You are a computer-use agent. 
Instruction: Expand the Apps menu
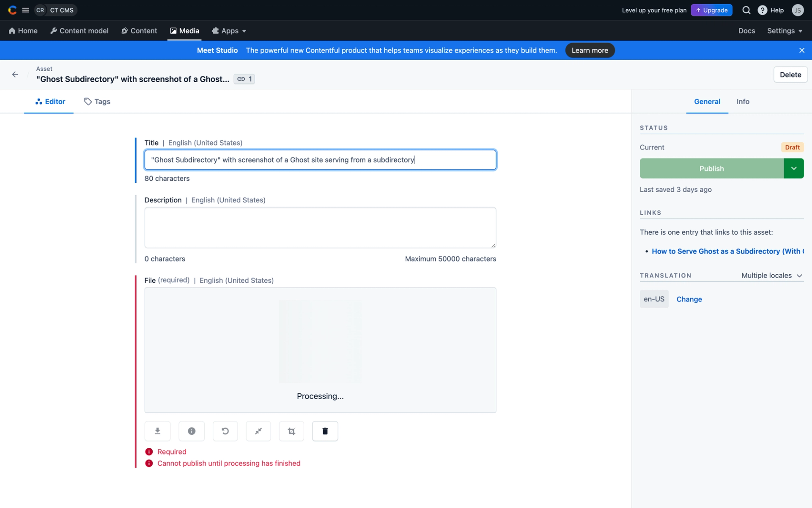[229, 31]
